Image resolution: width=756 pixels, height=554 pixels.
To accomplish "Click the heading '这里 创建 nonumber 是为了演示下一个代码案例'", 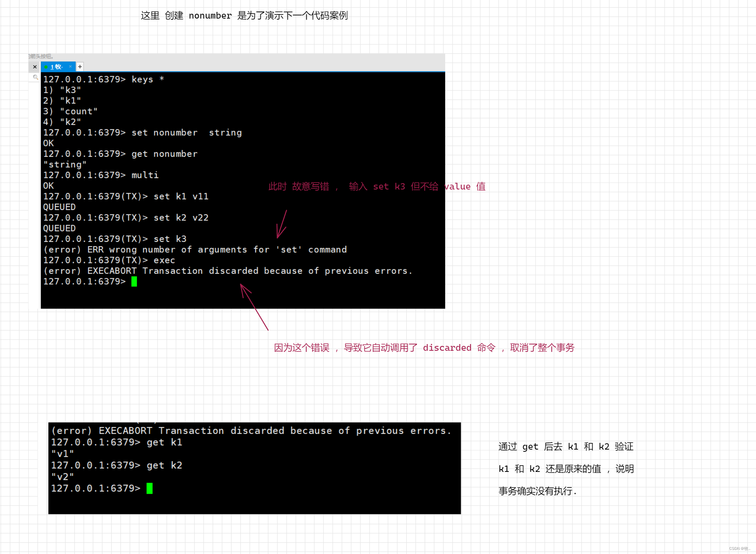I will click(244, 16).
